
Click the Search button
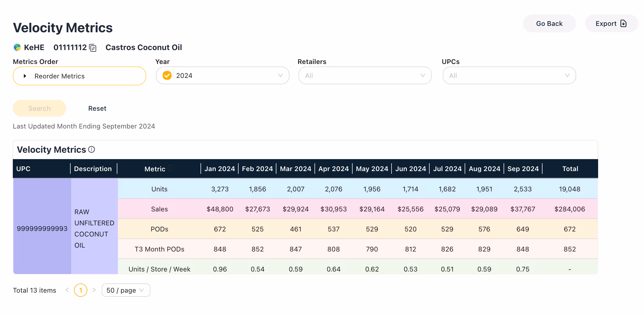[x=39, y=108]
